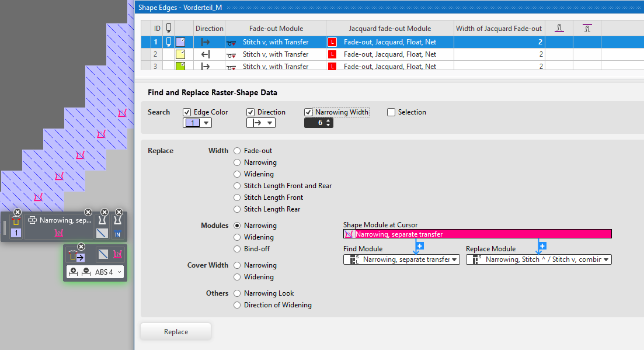The image size is (644, 350).
Task: Click the yellow edge color swatch in row 2
Action: coord(180,54)
